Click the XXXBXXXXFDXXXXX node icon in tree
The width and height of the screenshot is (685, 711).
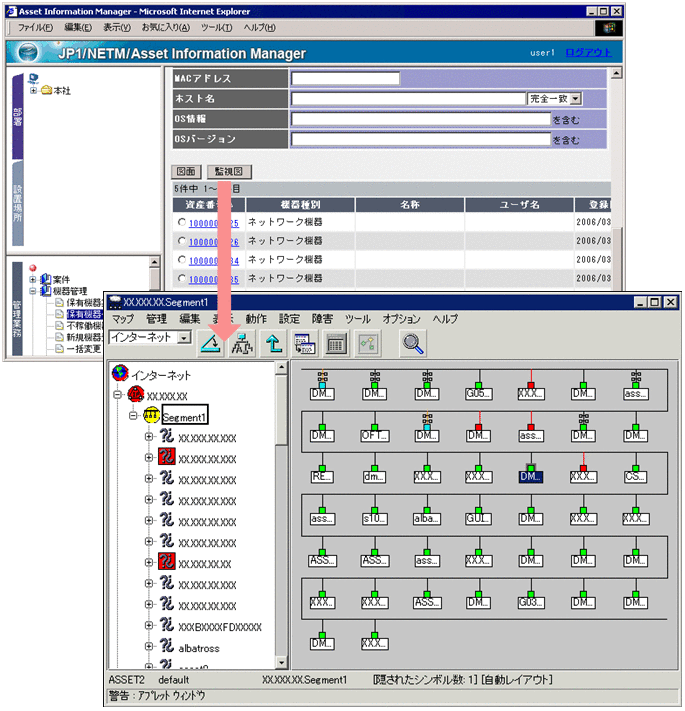[x=166, y=624]
